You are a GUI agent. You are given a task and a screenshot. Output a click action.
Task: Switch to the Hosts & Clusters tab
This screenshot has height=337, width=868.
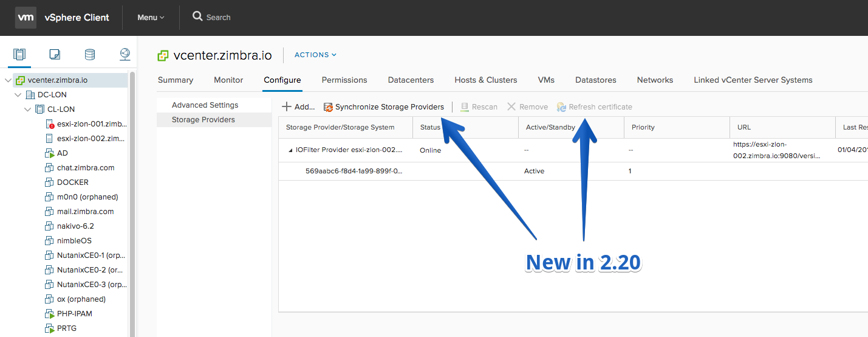pyautogui.click(x=486, y=80)
